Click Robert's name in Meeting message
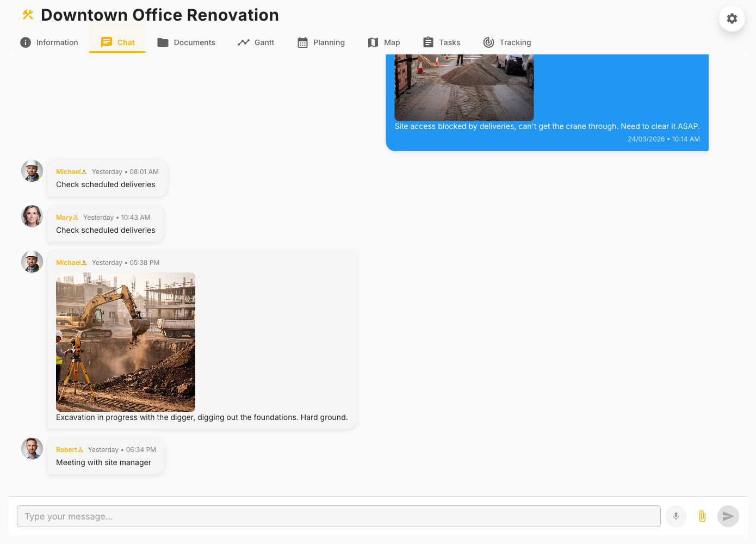This screenshot has width=756, height=544. (67, 450)
